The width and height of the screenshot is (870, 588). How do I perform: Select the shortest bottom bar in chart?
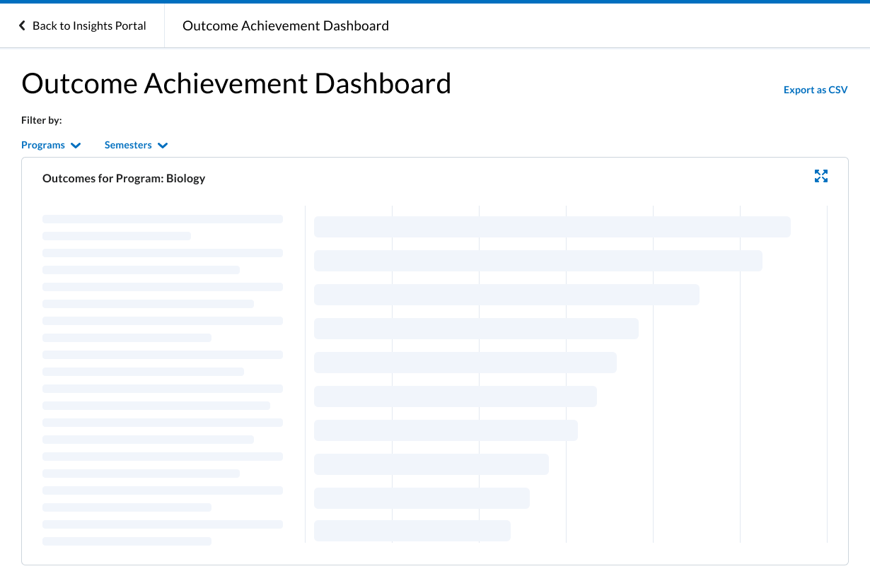412,531
